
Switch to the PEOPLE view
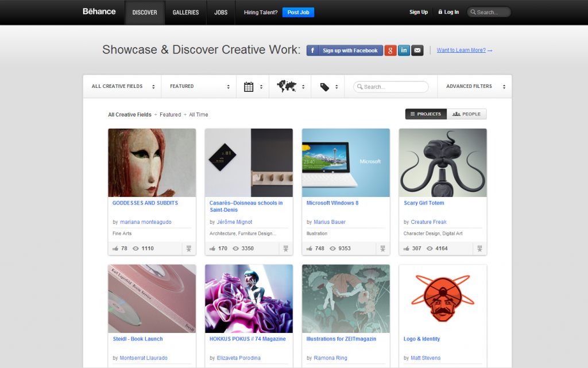click(467, 114)
